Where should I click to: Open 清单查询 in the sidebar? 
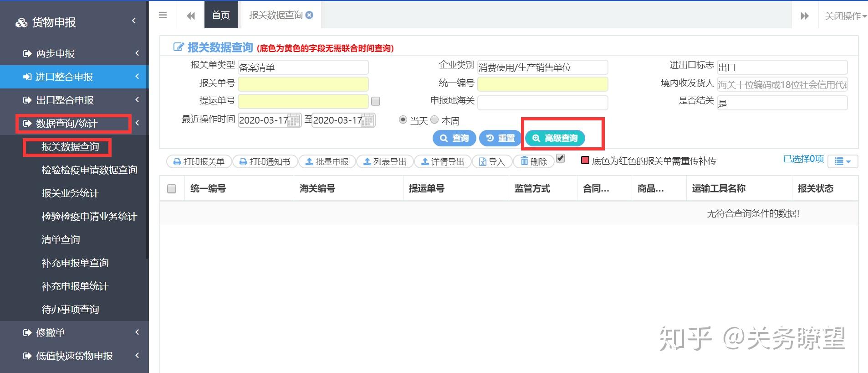point(61,239)
